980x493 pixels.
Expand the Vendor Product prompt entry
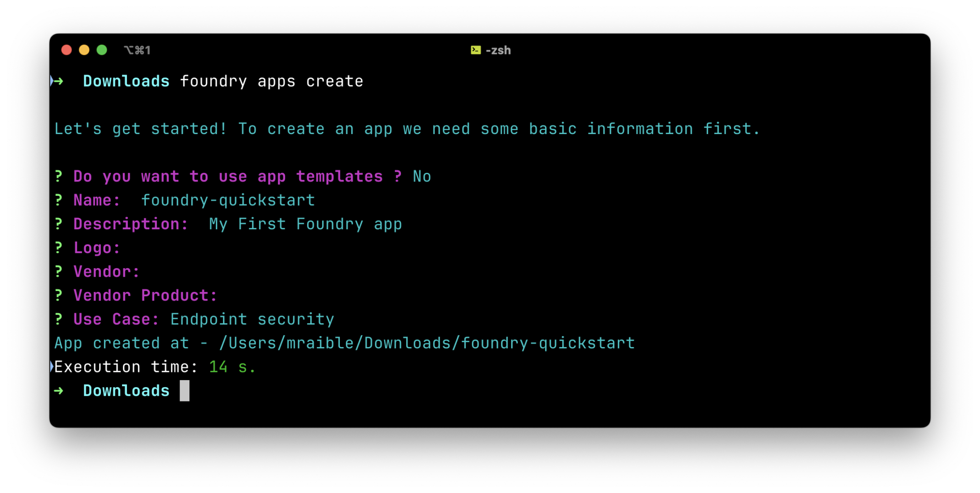click(x=145, y=295)
